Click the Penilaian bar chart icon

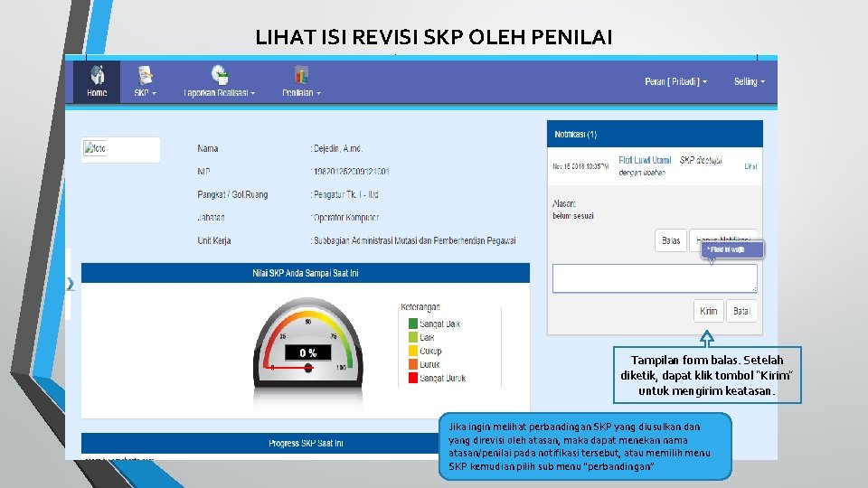(301, 75)
